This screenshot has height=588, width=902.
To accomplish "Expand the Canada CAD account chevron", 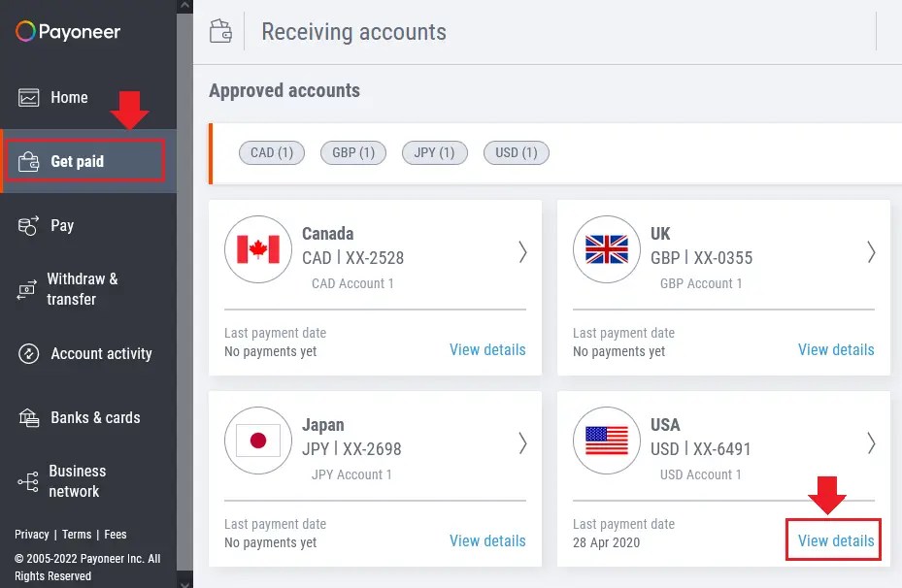I will point(522,252).
